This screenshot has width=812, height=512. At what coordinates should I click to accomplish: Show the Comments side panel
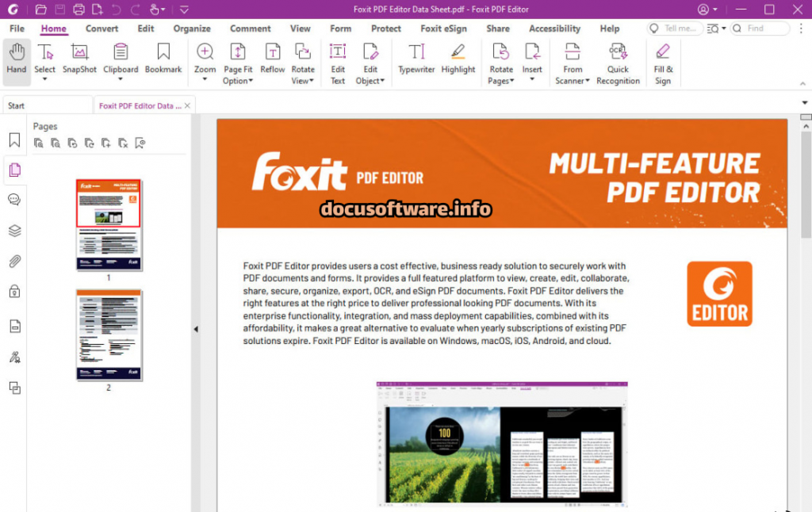tap(14, 200)
